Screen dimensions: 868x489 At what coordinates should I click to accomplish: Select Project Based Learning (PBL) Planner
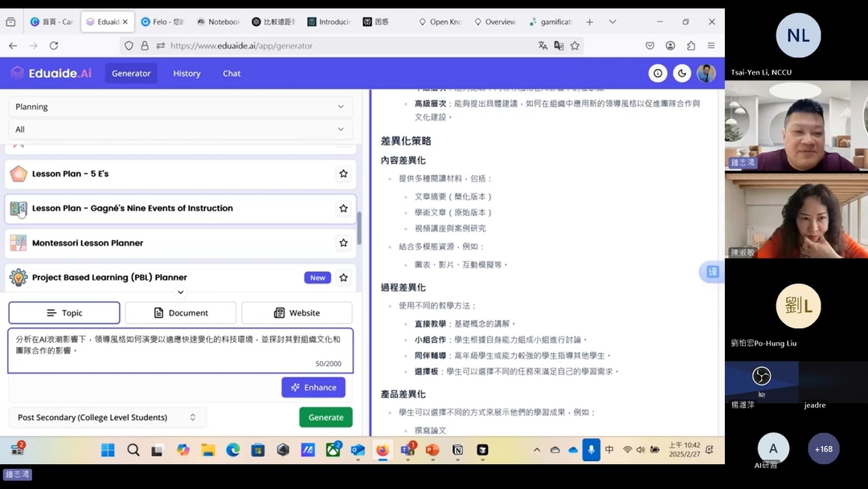[x=181, y=278]
